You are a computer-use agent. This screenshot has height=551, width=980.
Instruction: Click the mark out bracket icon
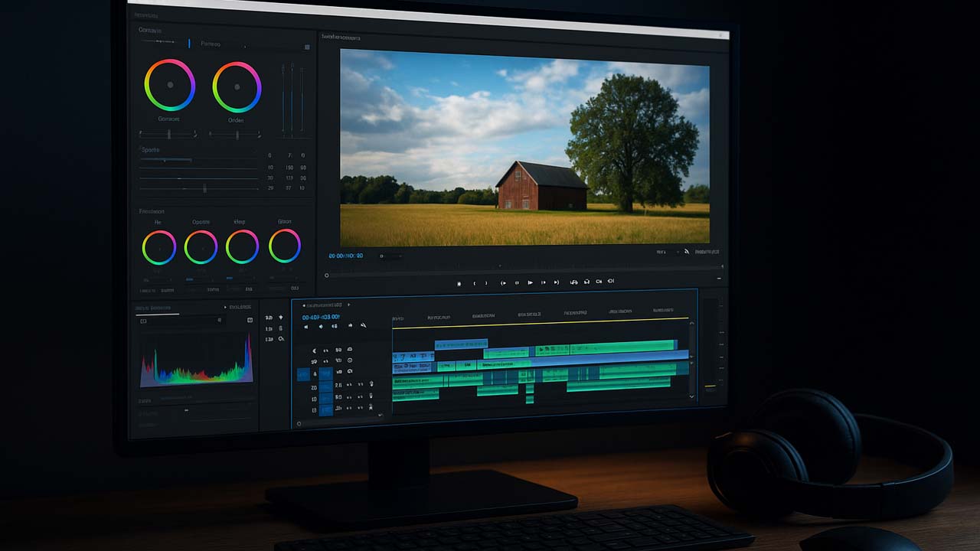click(x=485, y=283)
